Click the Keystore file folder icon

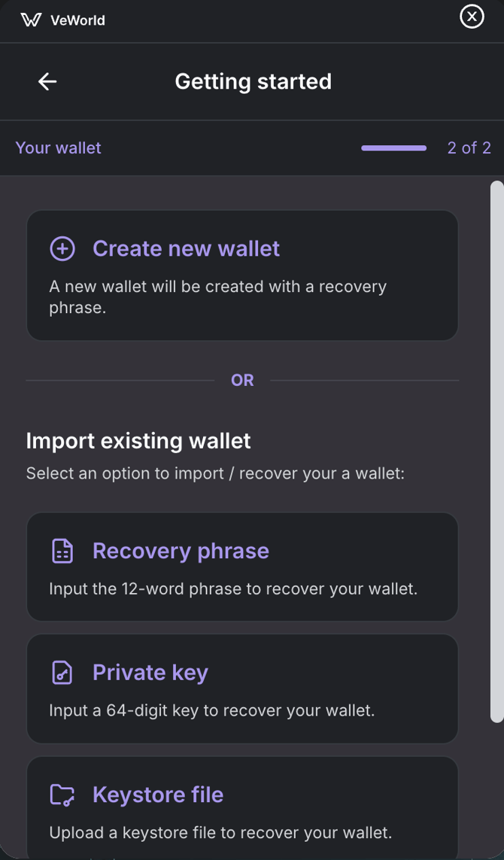(62, 795)
